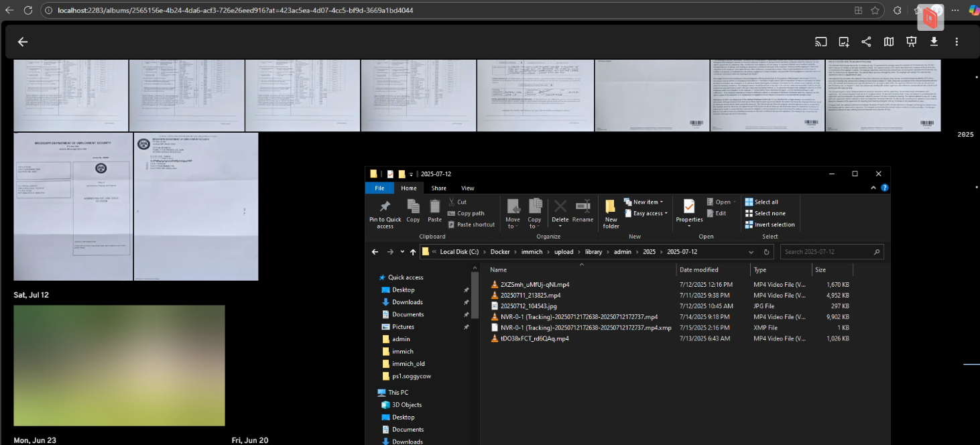980x445 pixels.
Task: Expand the This PC tree node
Action: (373, 393)
